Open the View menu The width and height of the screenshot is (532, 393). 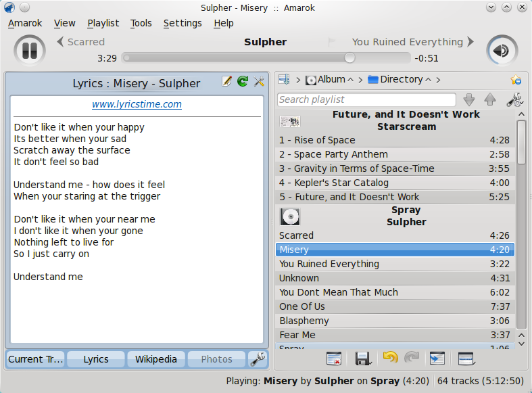[64, 23]
